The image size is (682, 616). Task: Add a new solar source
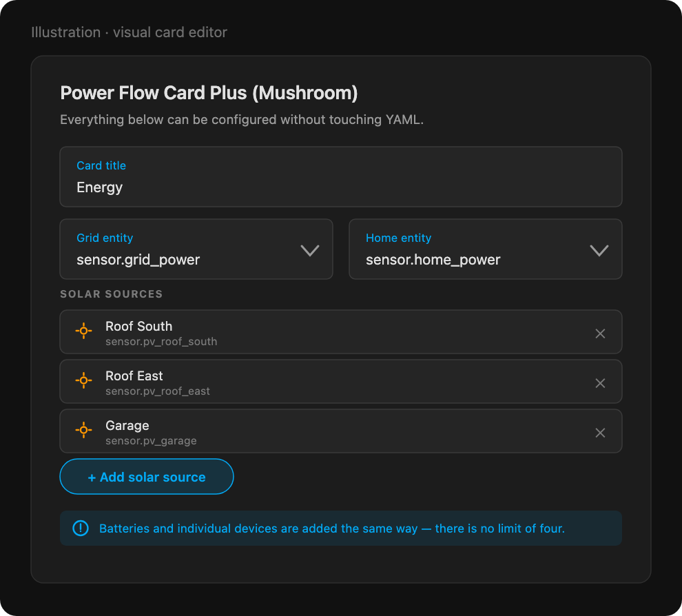click(147, 477)
